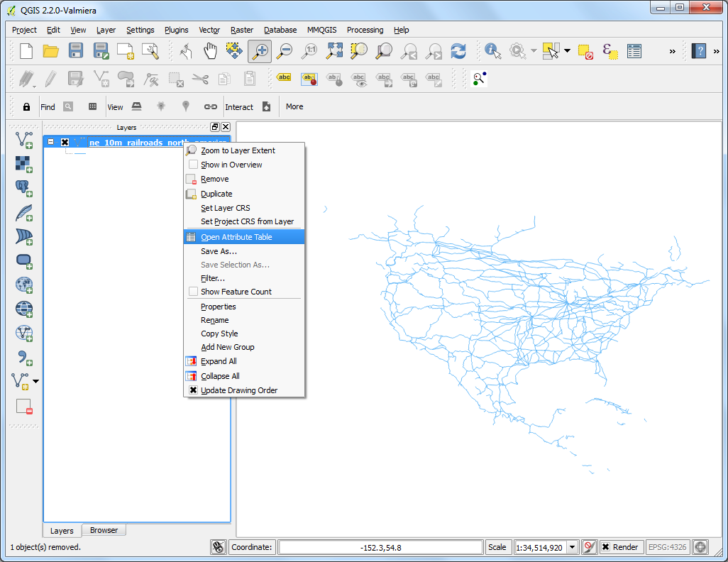The image size is (728, 562).
Task: Close the Layers panel with X
Action: (226, 127)
